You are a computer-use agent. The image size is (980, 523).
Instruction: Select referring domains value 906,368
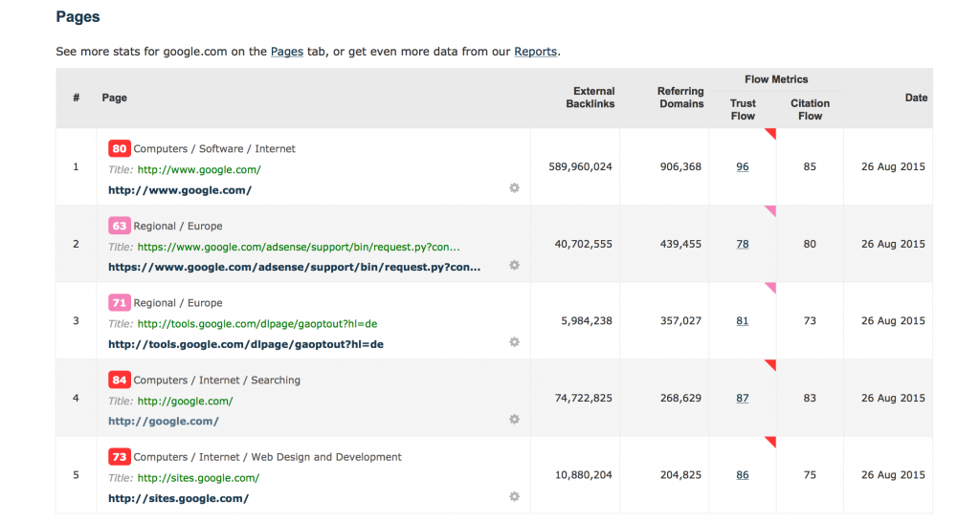click(680, 166)
